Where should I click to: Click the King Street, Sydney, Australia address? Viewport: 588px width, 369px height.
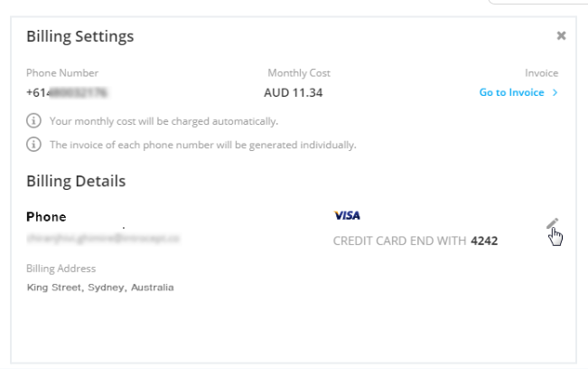coord(100,288)
